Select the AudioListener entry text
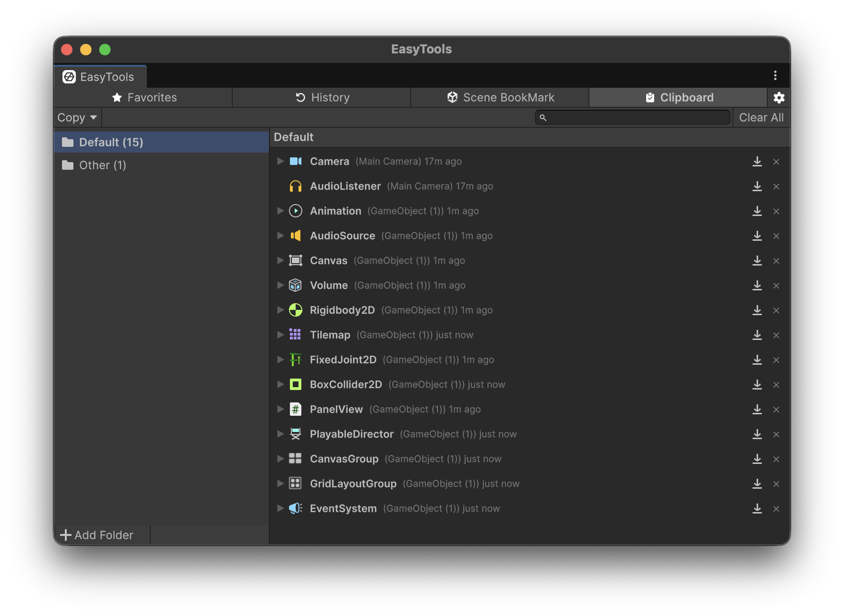This screenshot has width=844, height=616. (x=345, y=186)
